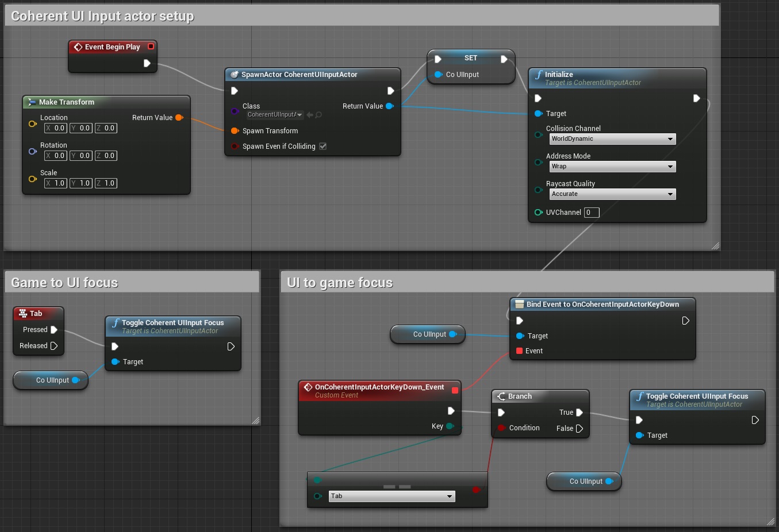
Task: Select the OnCoherentInputActorKeyDown_Event node title
Action: point(379,387)
